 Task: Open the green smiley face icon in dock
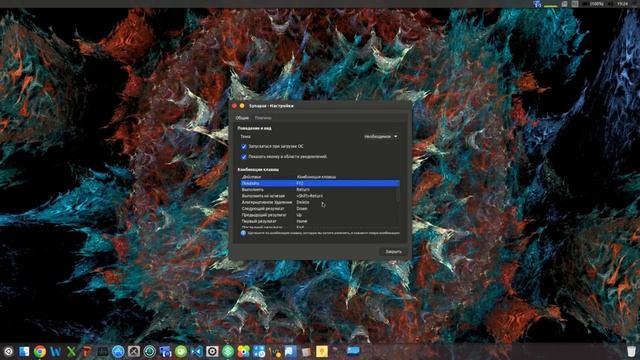tap(181, 351)
